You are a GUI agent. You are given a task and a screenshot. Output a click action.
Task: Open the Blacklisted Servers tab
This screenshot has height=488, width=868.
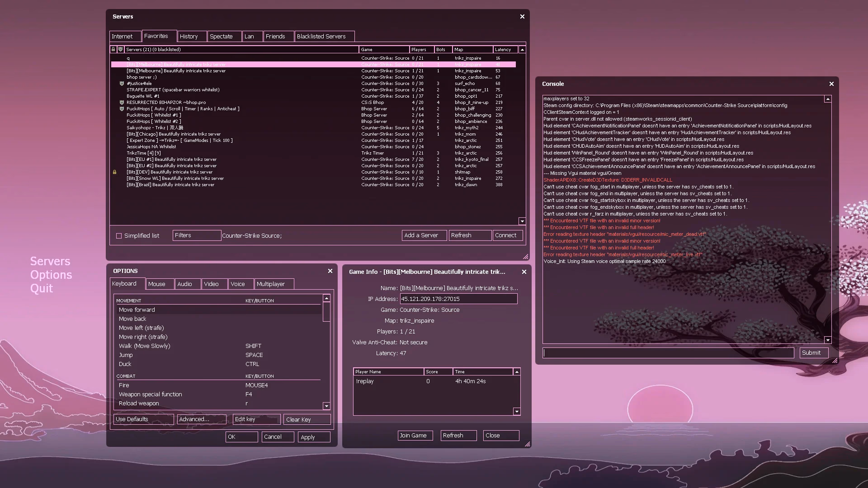click(324, 36)
